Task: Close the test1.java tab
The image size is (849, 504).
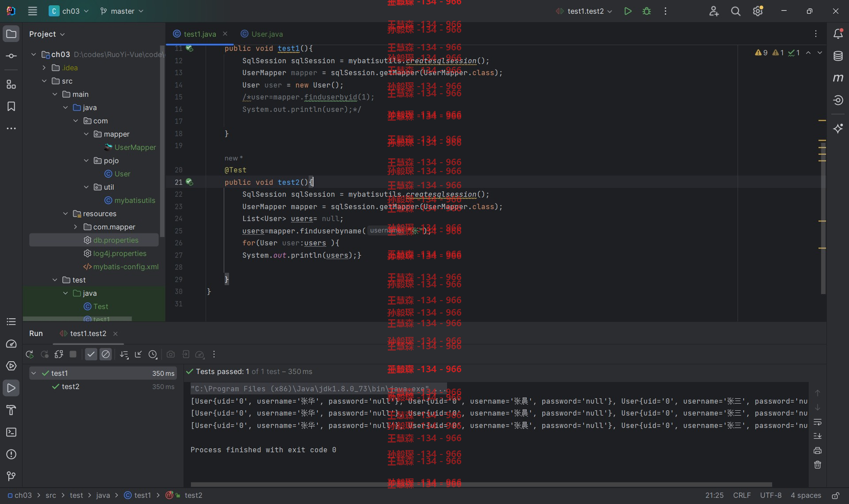Action: (x=225, y=34)
